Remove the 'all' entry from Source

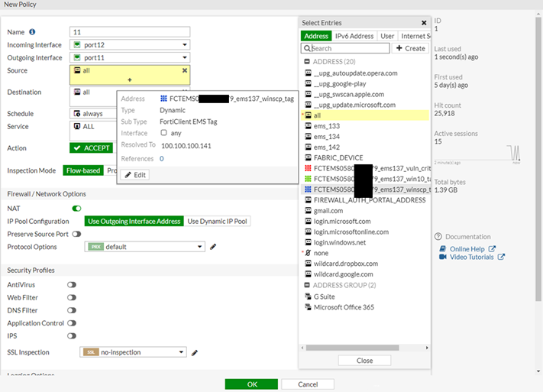(x=184, y=70)
